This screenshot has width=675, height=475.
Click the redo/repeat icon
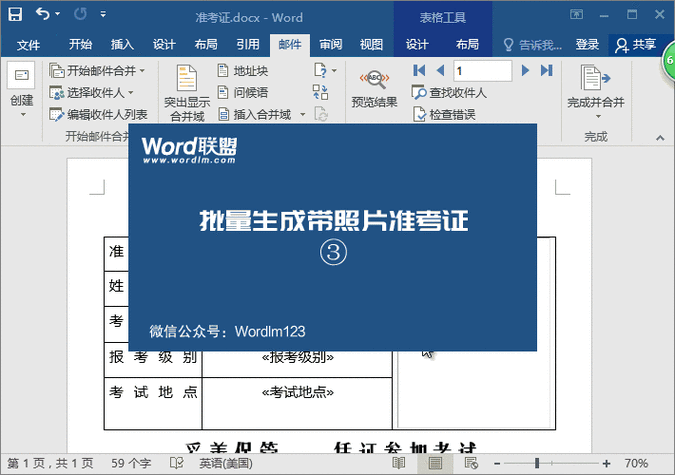pos(80,14)
